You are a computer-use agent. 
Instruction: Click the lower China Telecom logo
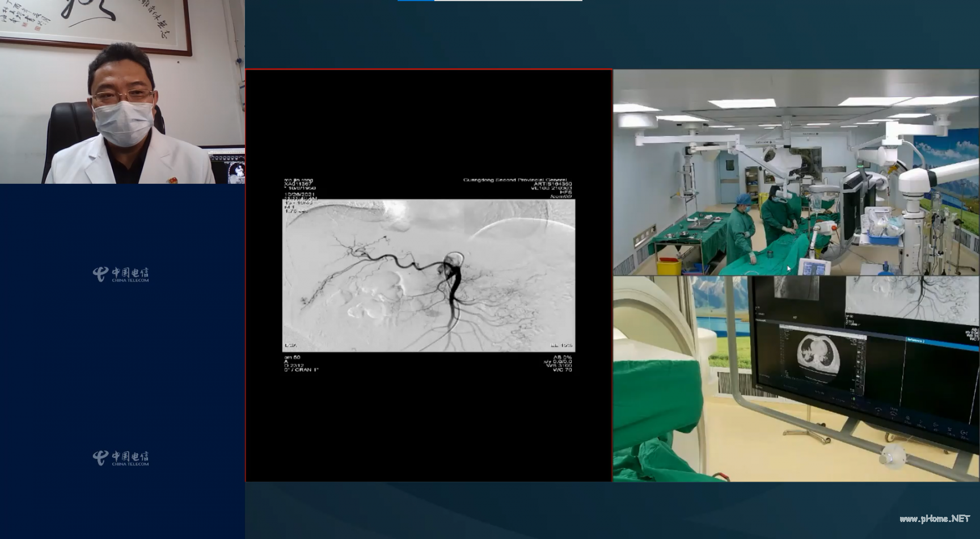[x=121, y=458]
